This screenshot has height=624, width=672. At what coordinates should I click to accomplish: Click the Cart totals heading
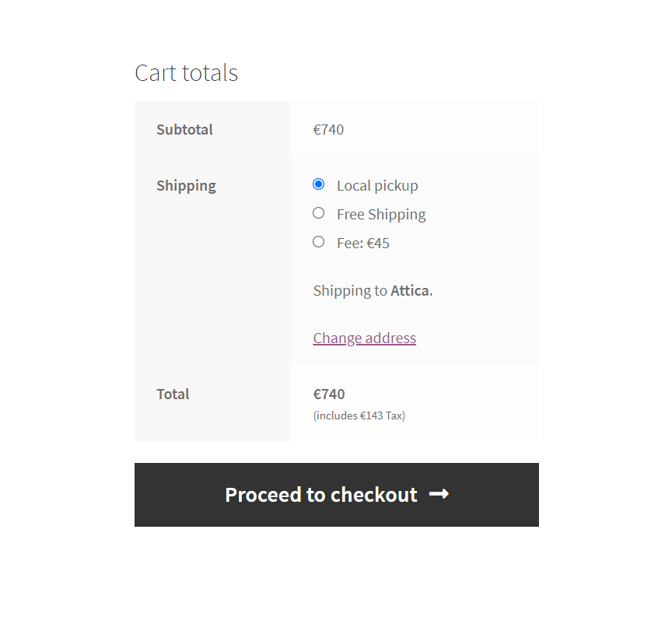(x=186, y=73)
